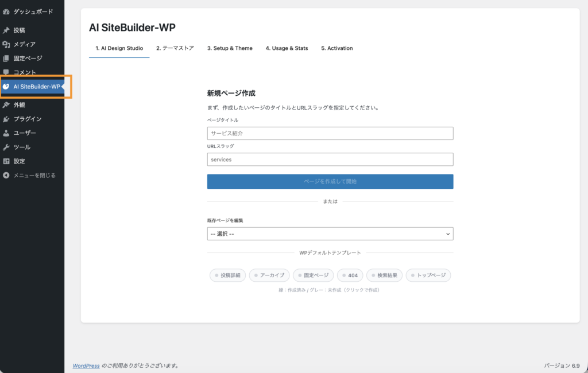Click the Pages icon in sidebar
Image resolution: width=588 pixels, height=373 pixels.
(x=6, y=59)
